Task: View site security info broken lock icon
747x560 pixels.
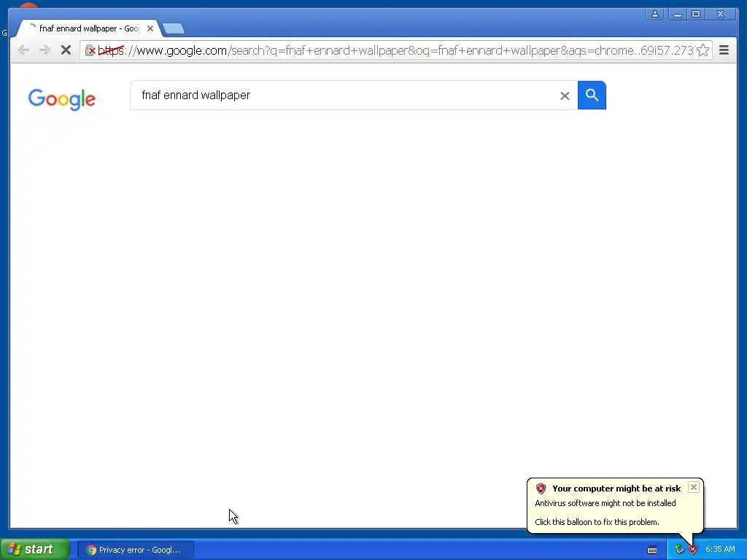Action: [90, 50]
